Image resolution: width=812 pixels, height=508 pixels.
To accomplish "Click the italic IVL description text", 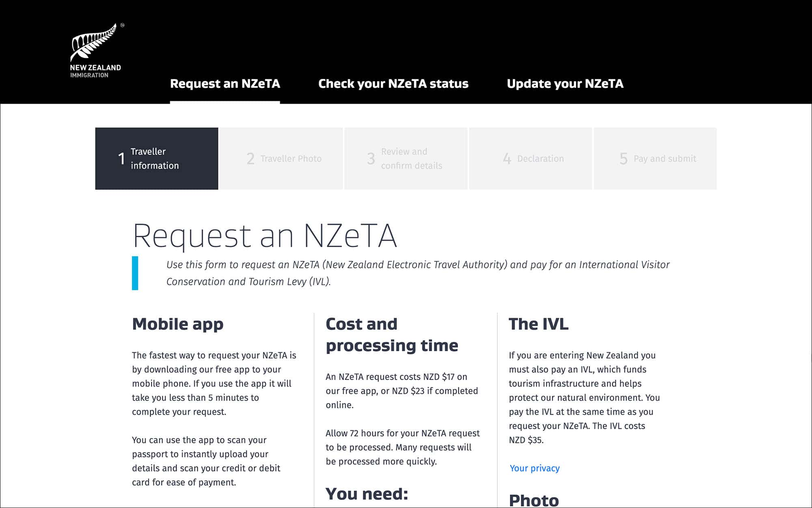I will [417, 273].
